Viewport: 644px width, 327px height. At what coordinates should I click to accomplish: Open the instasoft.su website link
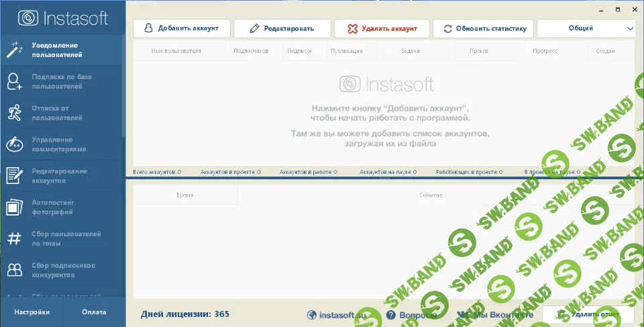[x=336, y=315]
